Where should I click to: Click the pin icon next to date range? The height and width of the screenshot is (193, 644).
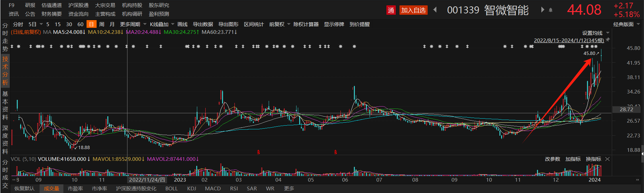(x=608, y=40)
